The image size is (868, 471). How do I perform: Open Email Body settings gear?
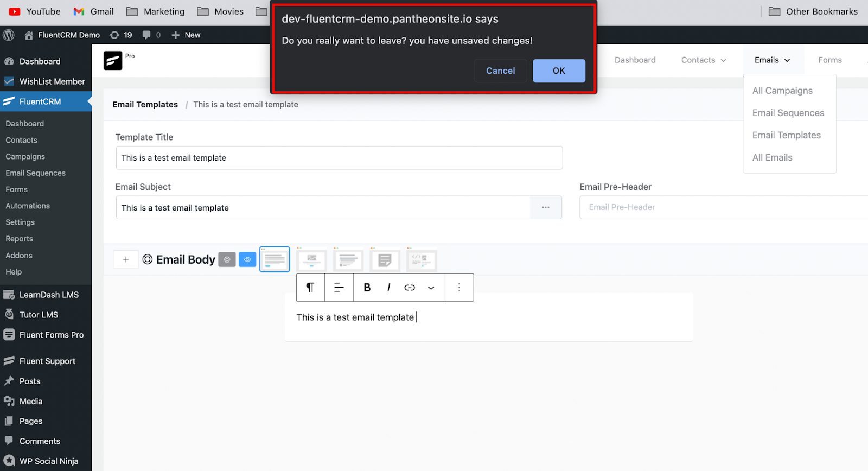click(227, 259)
